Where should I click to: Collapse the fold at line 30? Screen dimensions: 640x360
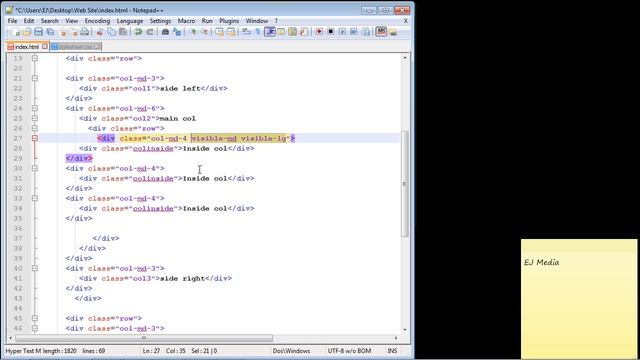click(x=35, y=168)
